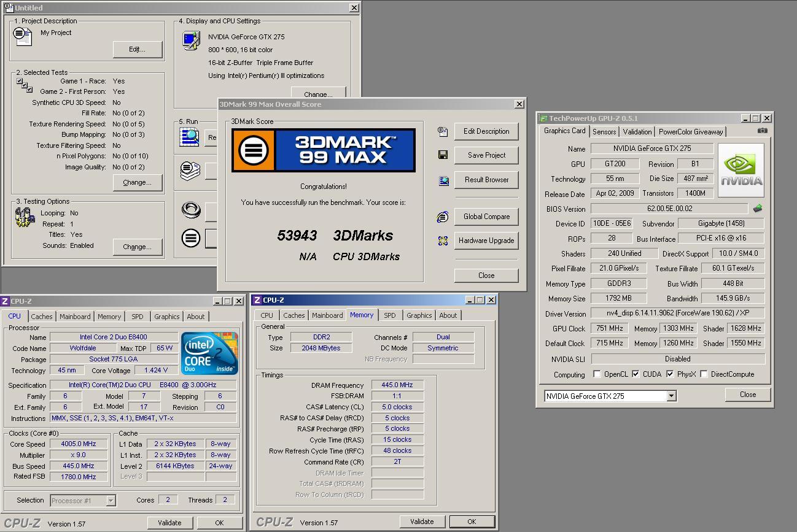Click the NVIDIA logo in GPU-Z

point(741,170)
